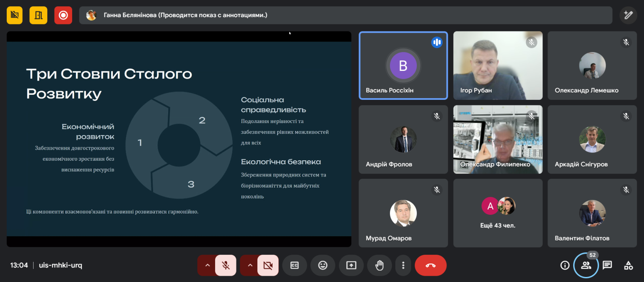The width and height of the screenshot is (644, 282).
Task: Leave the call with red hangup button
Action: 431,265
